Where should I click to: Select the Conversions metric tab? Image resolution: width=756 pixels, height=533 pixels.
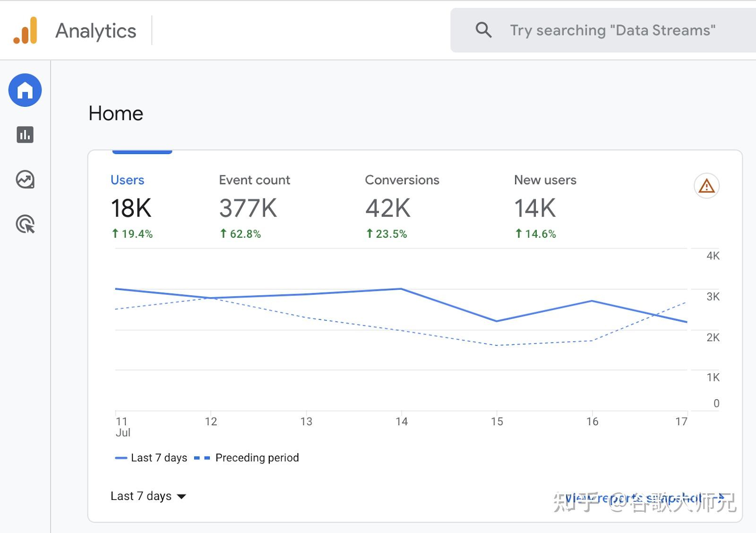[402, 206]
